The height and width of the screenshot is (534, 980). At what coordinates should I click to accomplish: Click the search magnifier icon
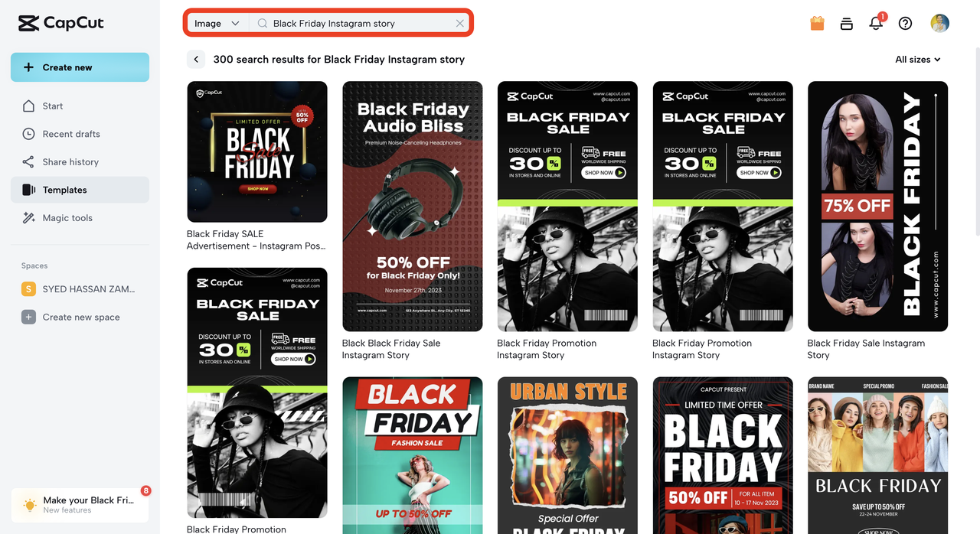(x=262, y=23)
